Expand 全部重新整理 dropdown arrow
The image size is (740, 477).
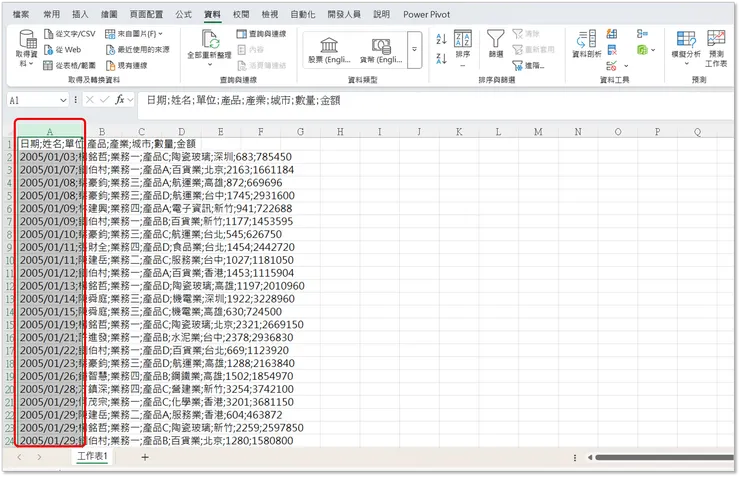point(210,65)
